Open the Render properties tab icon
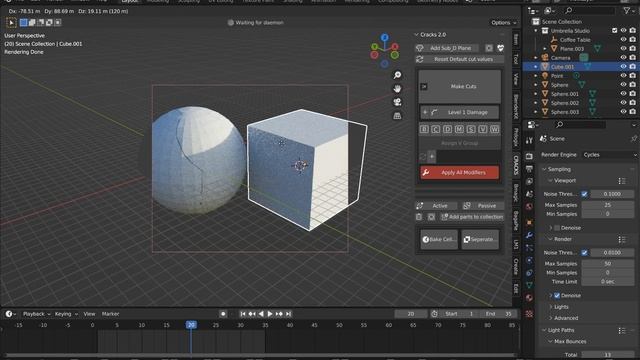 (529, 156)
